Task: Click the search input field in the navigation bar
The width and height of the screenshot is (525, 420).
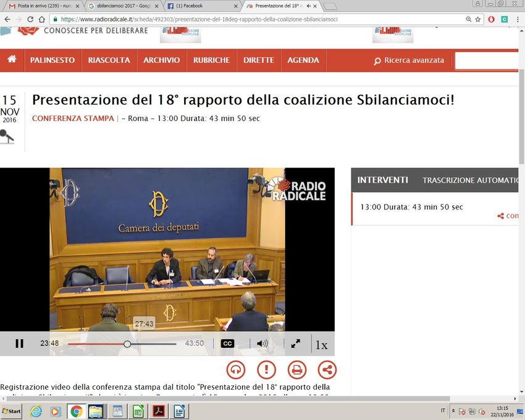Action: (488, 61)
